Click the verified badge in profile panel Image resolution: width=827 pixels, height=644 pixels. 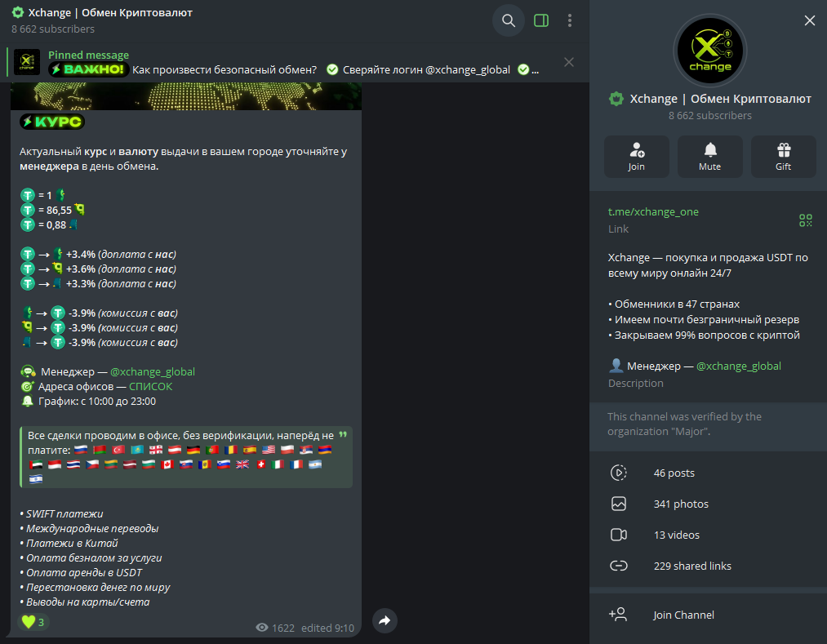[x=616, y=99]
